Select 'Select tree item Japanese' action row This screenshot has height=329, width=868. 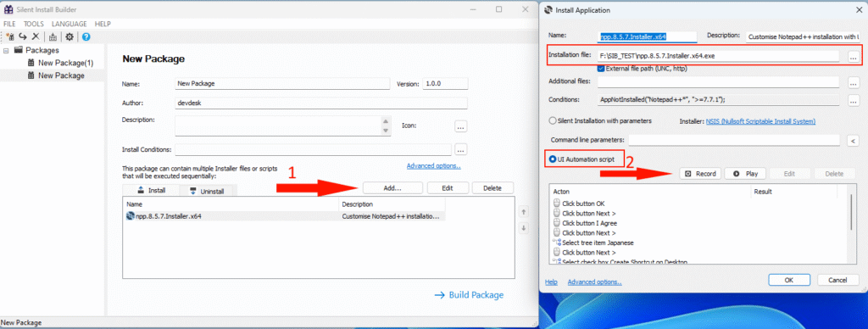point(598,243)
